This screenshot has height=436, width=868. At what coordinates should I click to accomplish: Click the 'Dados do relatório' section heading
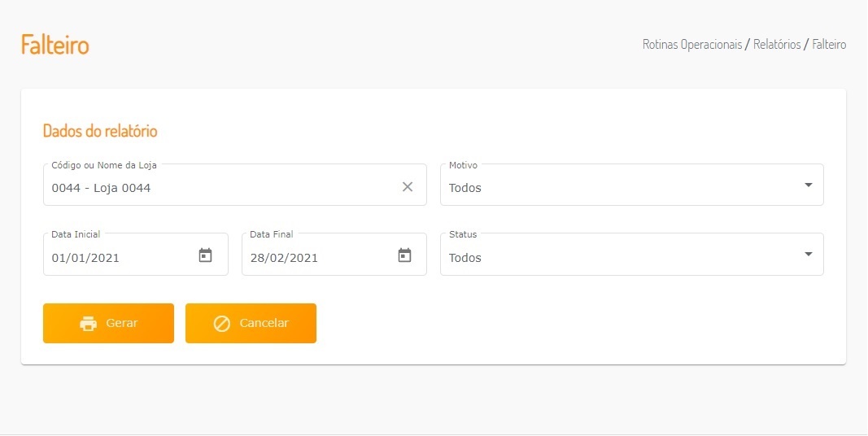click(x=100, y=131)
